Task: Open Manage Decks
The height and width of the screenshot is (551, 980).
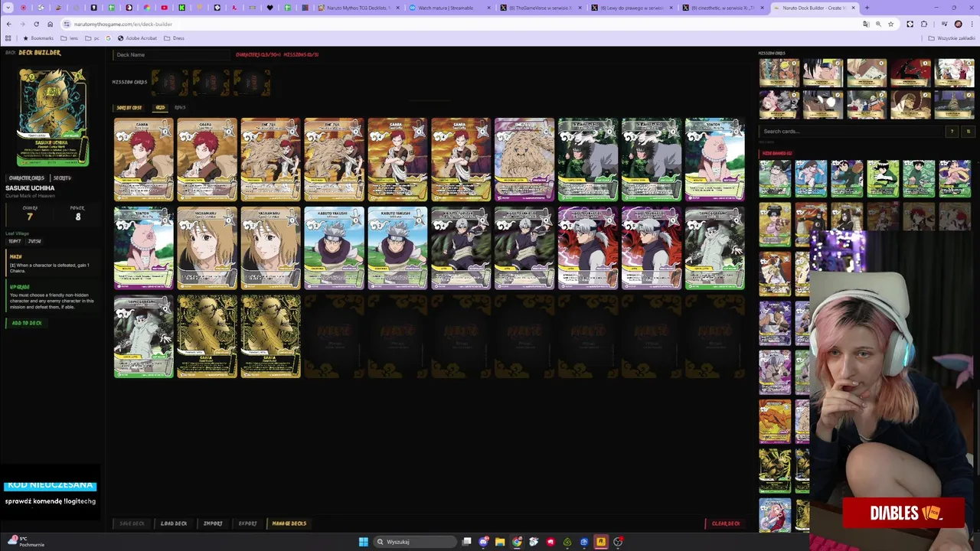Action: [289, 523]
